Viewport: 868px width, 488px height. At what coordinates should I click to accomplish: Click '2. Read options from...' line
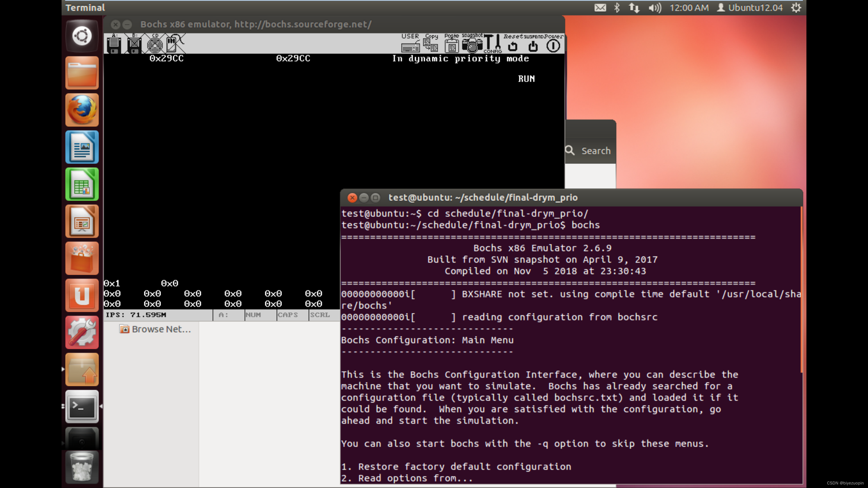pyautogui.click(x=407, y=478)
